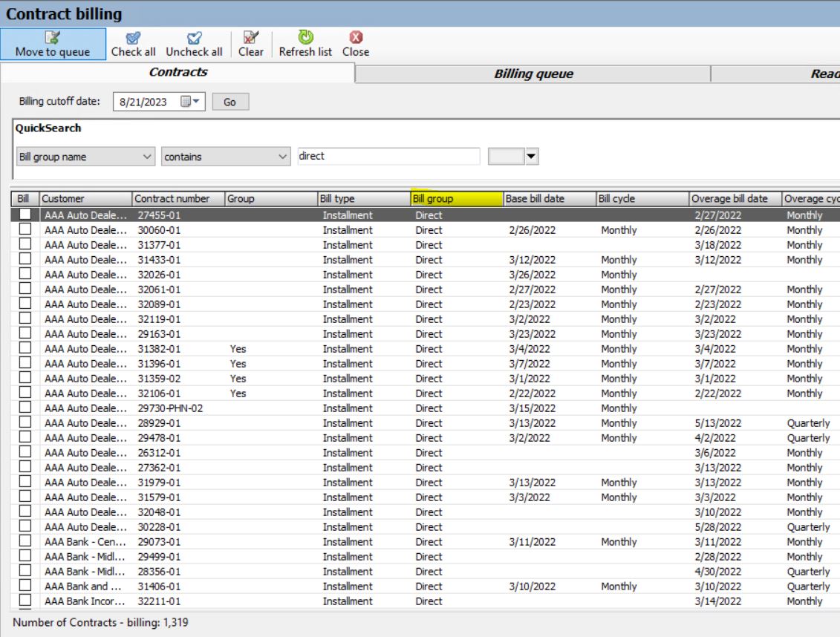Select contract number 26312-01 cell
Screen dimensions: 840x637
(x=159, y=453)
